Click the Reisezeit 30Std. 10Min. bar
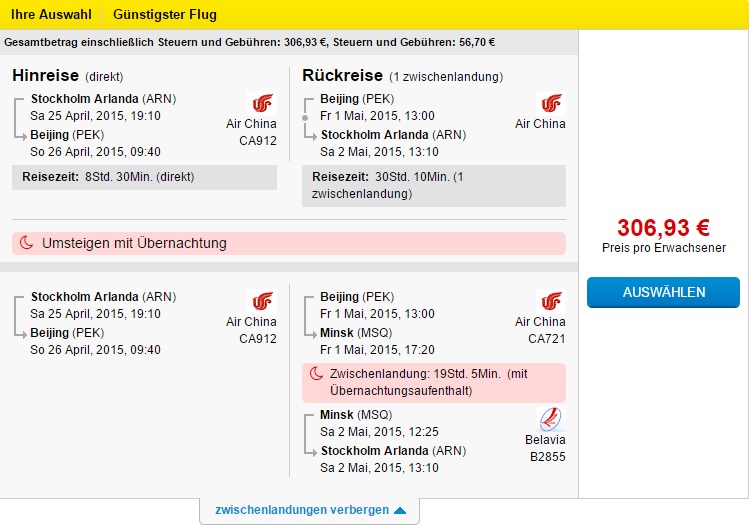The height and width of the screenshot is (526, 750). 434,186
